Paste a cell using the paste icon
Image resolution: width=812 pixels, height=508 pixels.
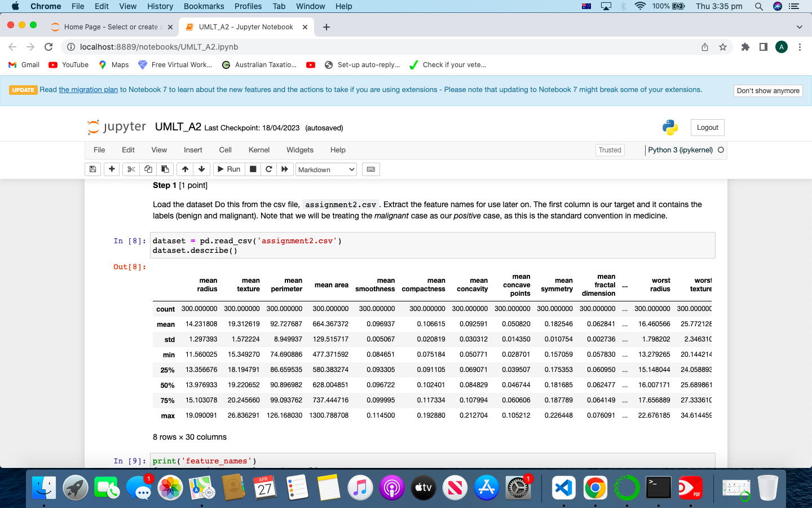(x=165, y=169)
